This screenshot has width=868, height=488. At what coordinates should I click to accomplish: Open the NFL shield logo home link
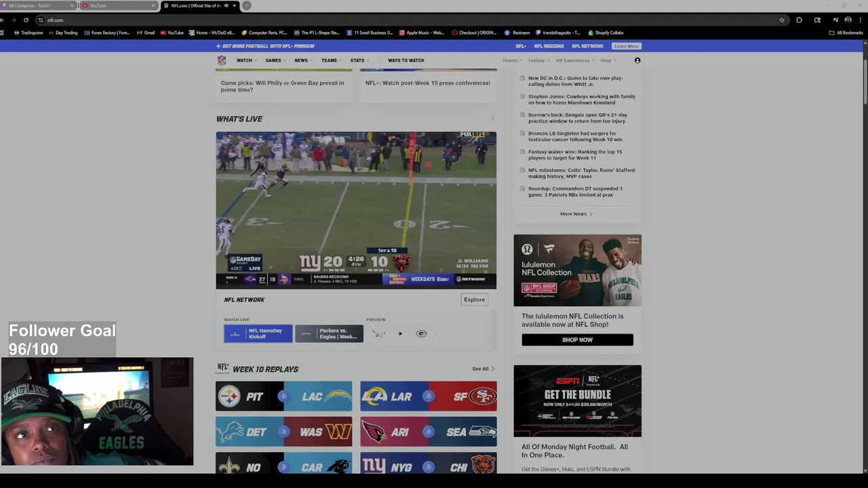222,60
